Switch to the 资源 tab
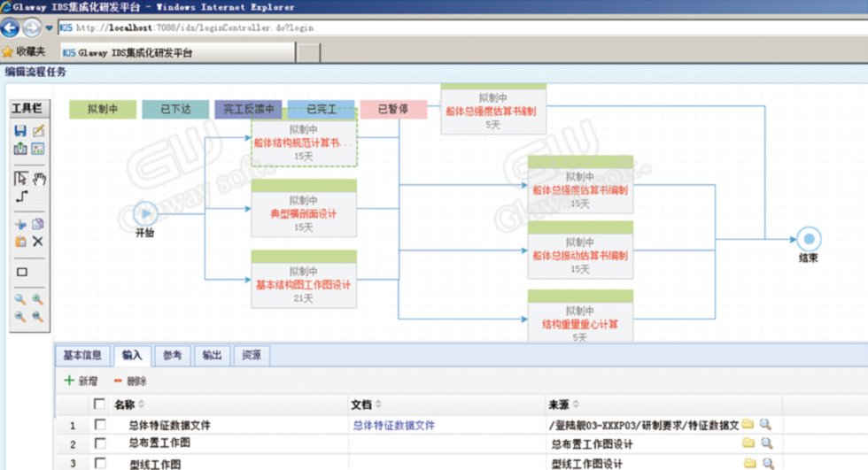The image size is (868, 470). 252,356
